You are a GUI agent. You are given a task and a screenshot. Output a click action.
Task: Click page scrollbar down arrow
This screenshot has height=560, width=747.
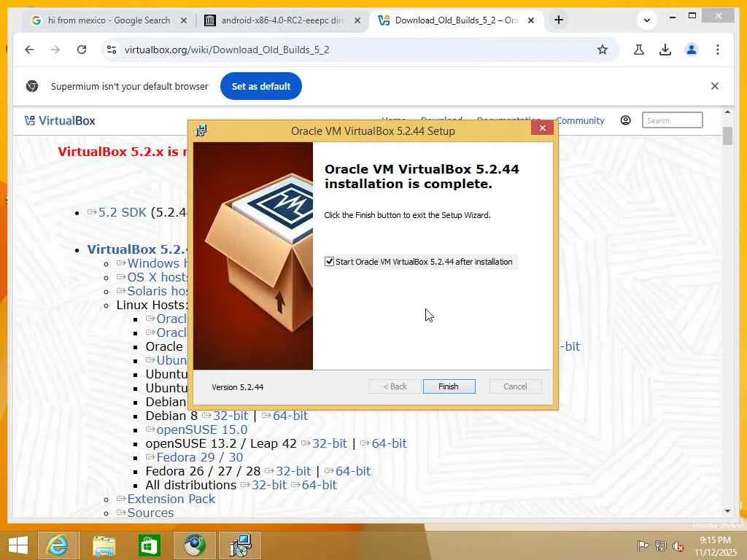[727, 511]
